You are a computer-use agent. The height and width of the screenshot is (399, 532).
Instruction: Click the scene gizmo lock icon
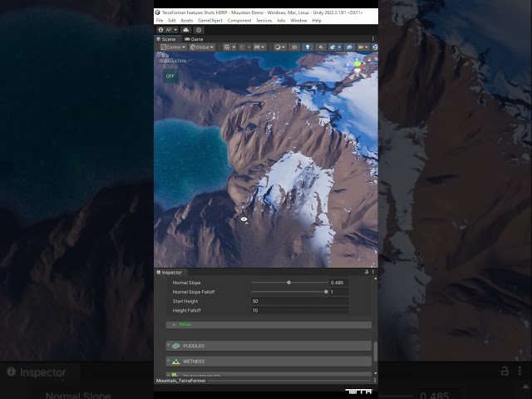[x=370, y=60]
